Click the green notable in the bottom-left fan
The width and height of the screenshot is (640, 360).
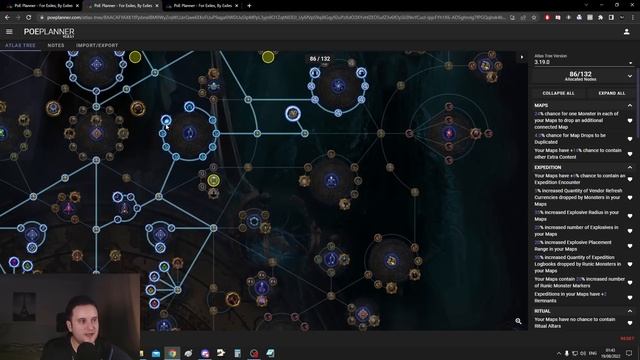pyautogui.click(x=164, y=267)
